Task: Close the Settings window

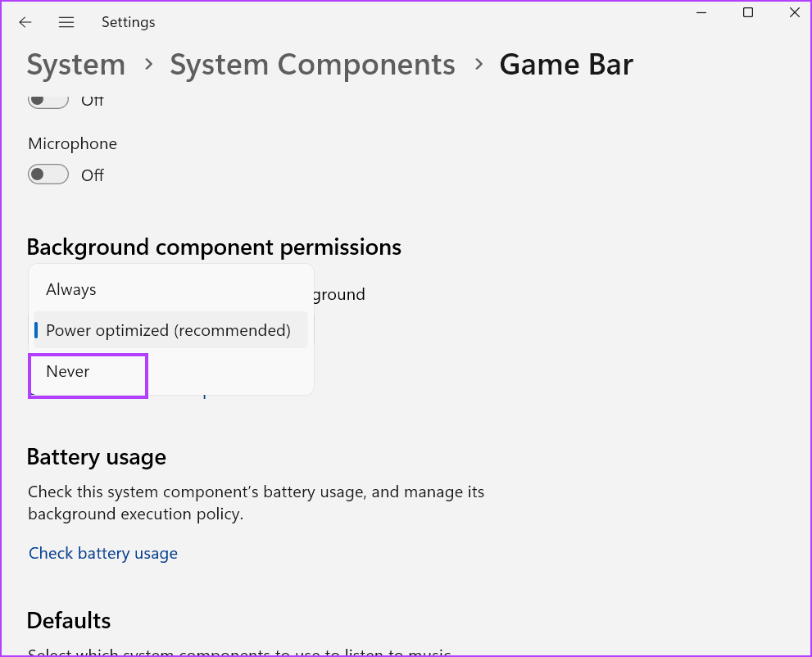Action: point(795,12)
